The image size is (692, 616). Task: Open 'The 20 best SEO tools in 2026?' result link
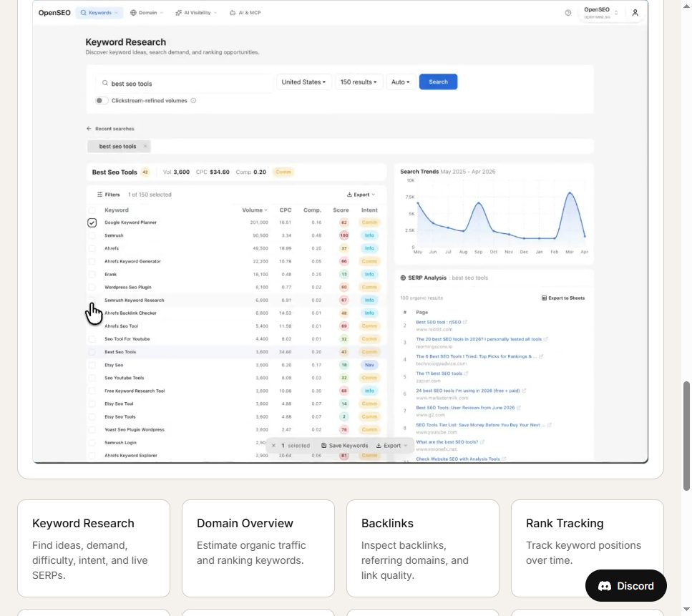479,339
